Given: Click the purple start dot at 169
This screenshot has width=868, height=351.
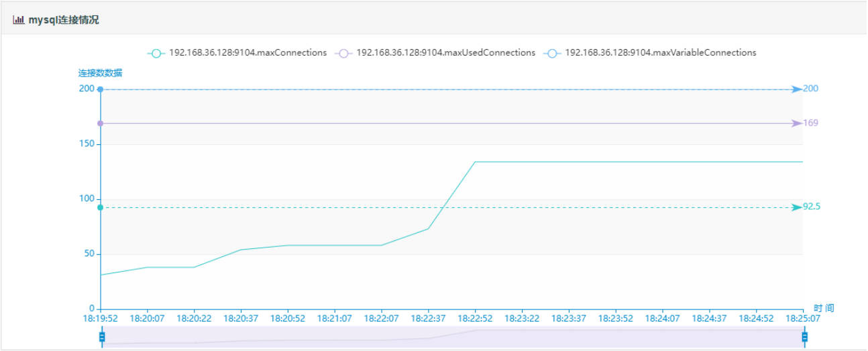Looking at the screenshot, I should (x=101, y=123).
